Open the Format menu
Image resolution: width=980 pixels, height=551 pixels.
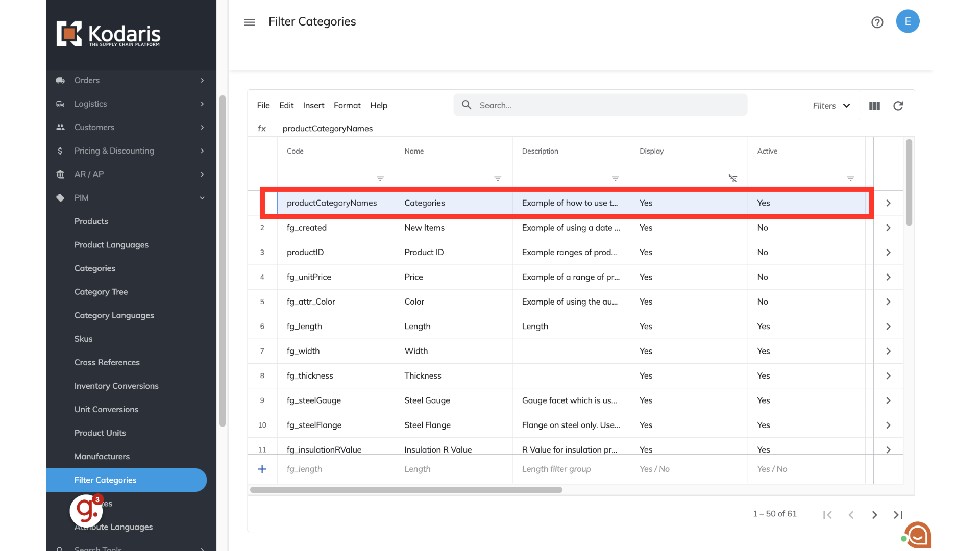347,105
